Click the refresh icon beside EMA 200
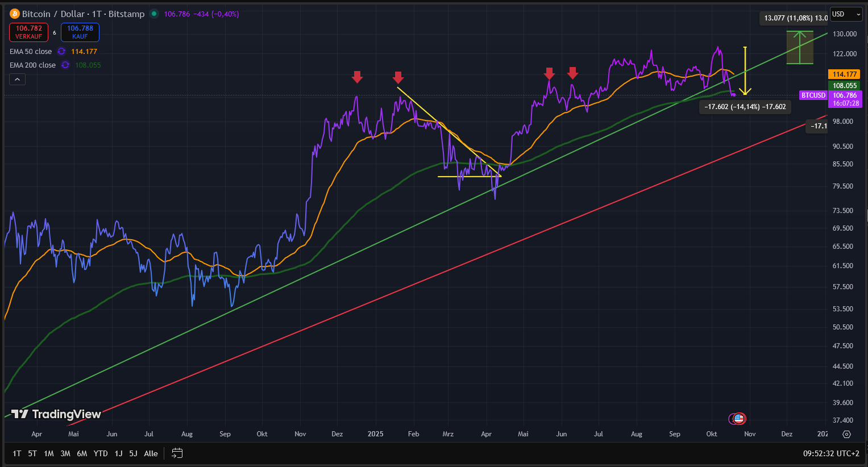The image size is (868, 467). tap(65, 65)
